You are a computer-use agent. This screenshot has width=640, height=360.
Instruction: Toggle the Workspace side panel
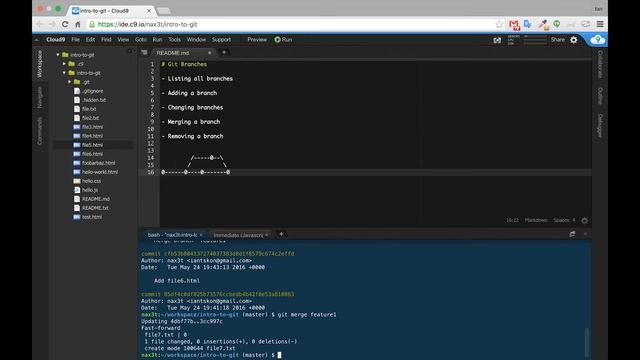point(40,64)
